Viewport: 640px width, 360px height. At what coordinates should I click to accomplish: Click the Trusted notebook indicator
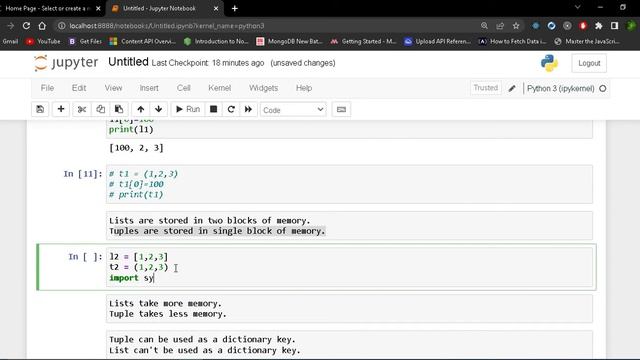(486, 88)
